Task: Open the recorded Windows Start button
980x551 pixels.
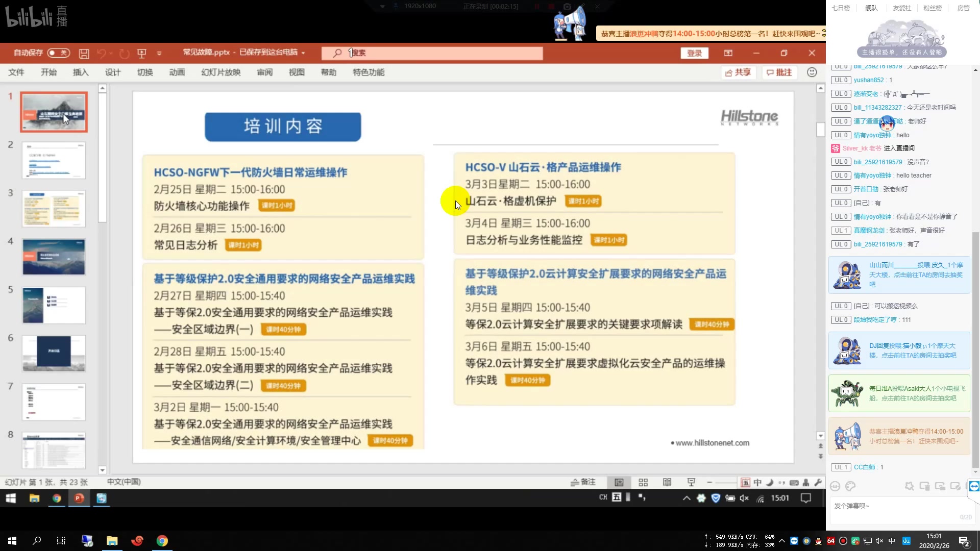Action: coord(11,498)
